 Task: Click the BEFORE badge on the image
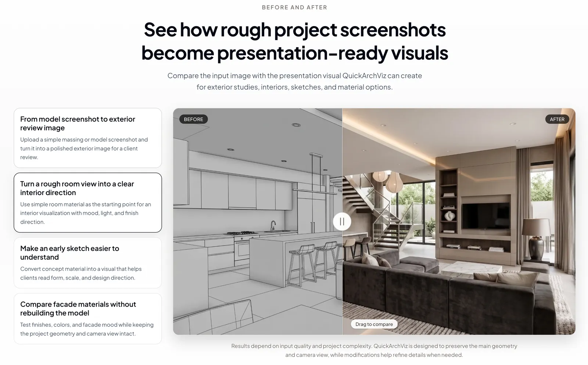point(193,119)
